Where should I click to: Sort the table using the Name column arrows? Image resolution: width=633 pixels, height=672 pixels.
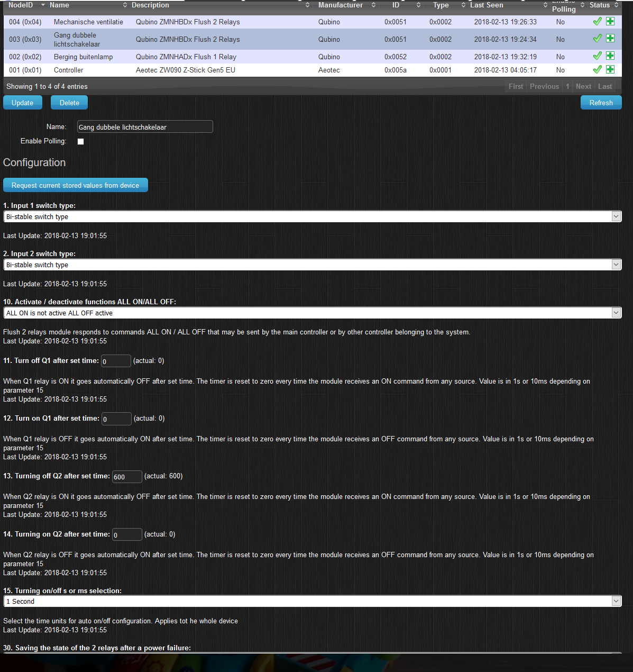[125, 5]
